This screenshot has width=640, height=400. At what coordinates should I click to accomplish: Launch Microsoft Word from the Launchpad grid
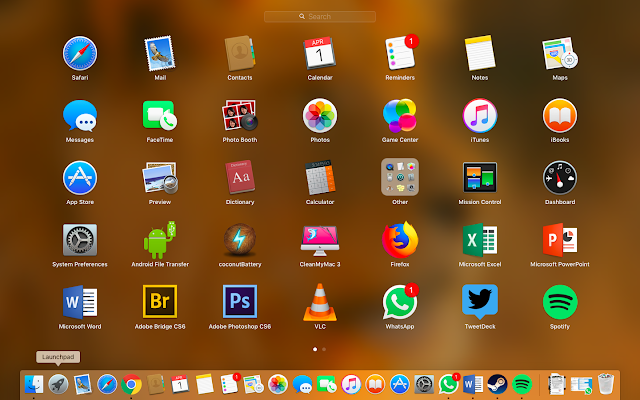coord(80,302)
